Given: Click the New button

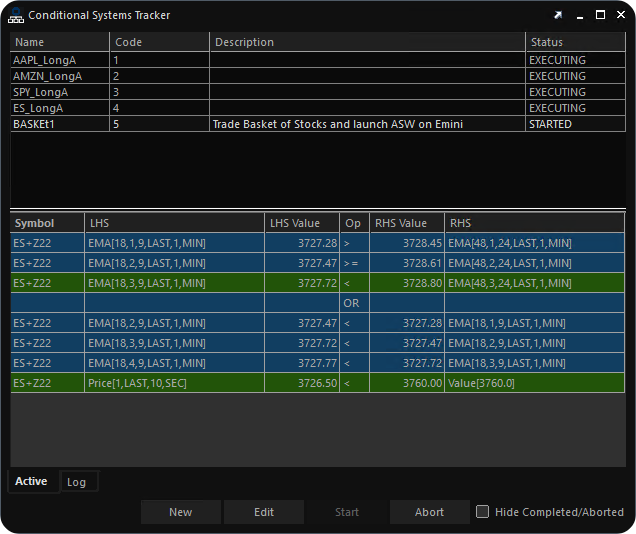Looking at the screenshot, I should click(180, 512).
